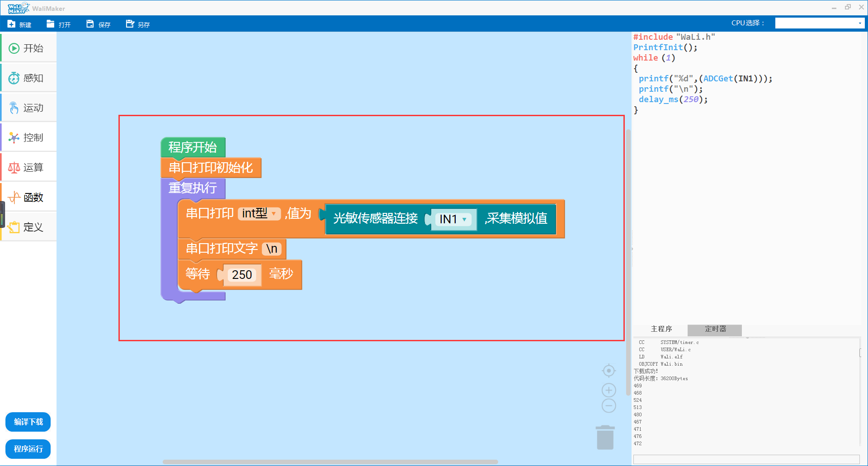
Task: Switch to the 主程序 tab
Action: point(661,329)
